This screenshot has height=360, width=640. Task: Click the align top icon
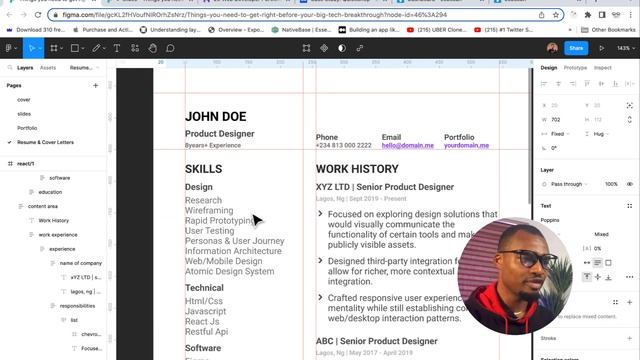(587, 84)
